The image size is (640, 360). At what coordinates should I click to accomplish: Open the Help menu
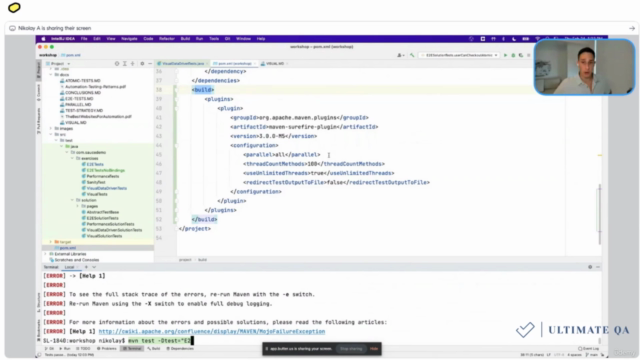coord(261,39)
